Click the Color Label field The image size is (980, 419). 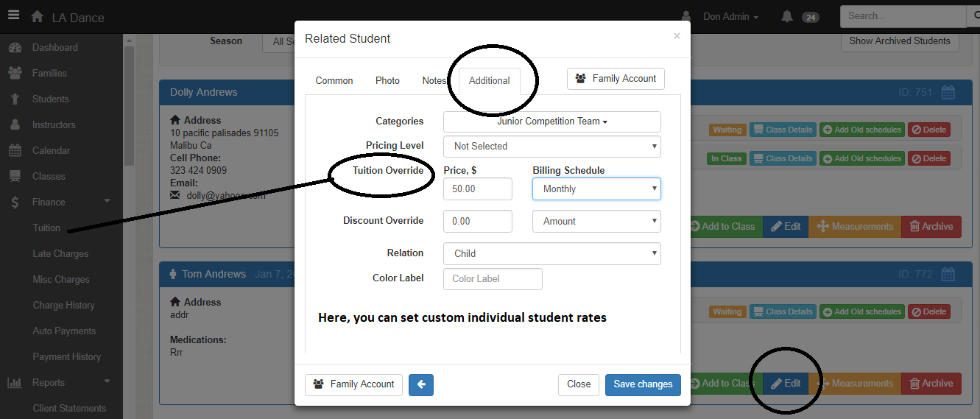click(493, 279)
